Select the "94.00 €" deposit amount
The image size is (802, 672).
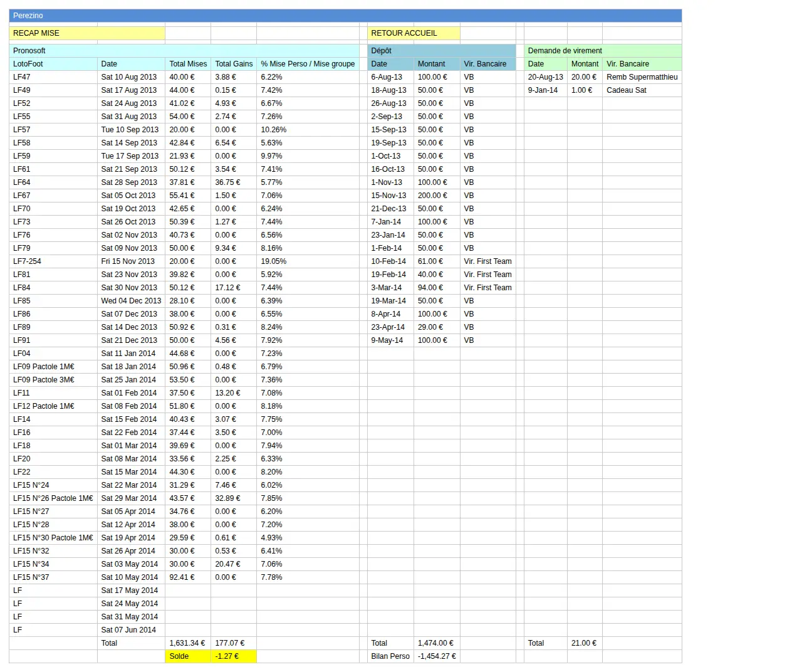437,288
